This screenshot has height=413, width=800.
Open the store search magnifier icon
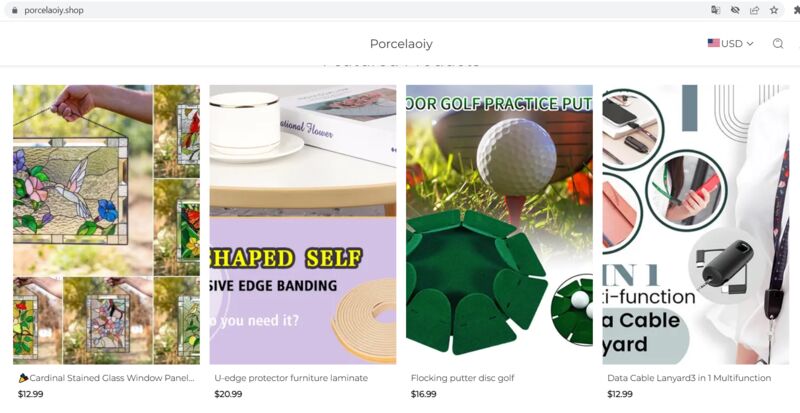(778, 43)
